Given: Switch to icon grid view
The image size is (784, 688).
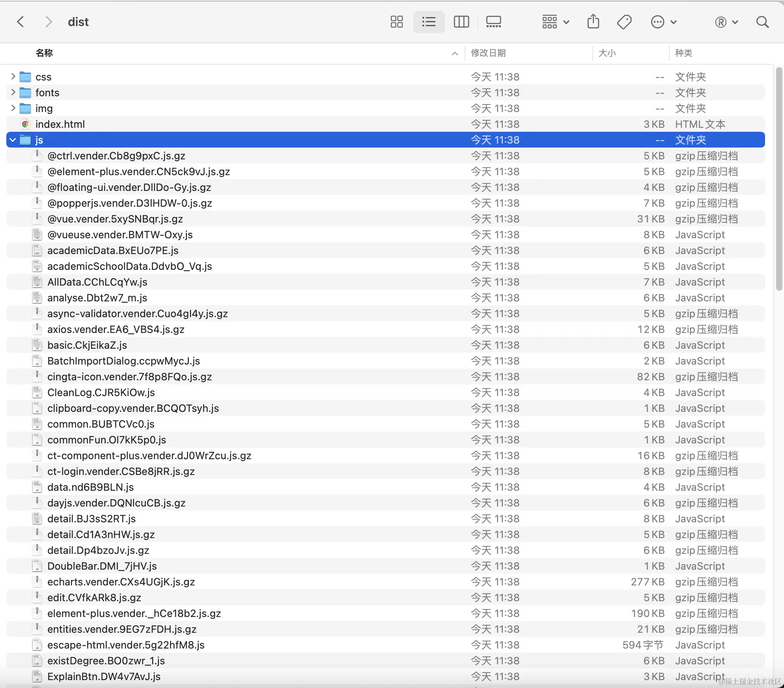Looking at the screenshot, I should pyautogui.click(x=397, y=22).
